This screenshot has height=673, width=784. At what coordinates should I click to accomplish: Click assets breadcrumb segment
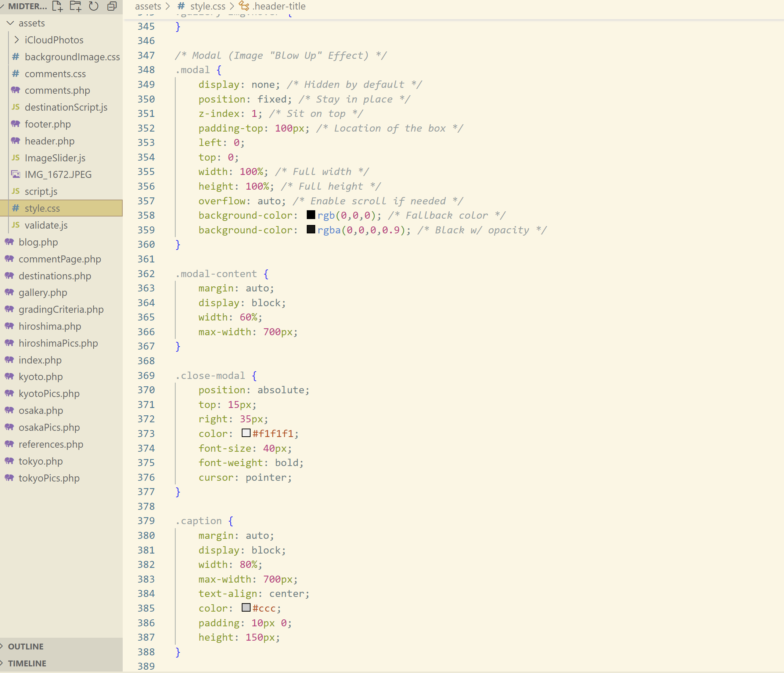tap(148, 6)
